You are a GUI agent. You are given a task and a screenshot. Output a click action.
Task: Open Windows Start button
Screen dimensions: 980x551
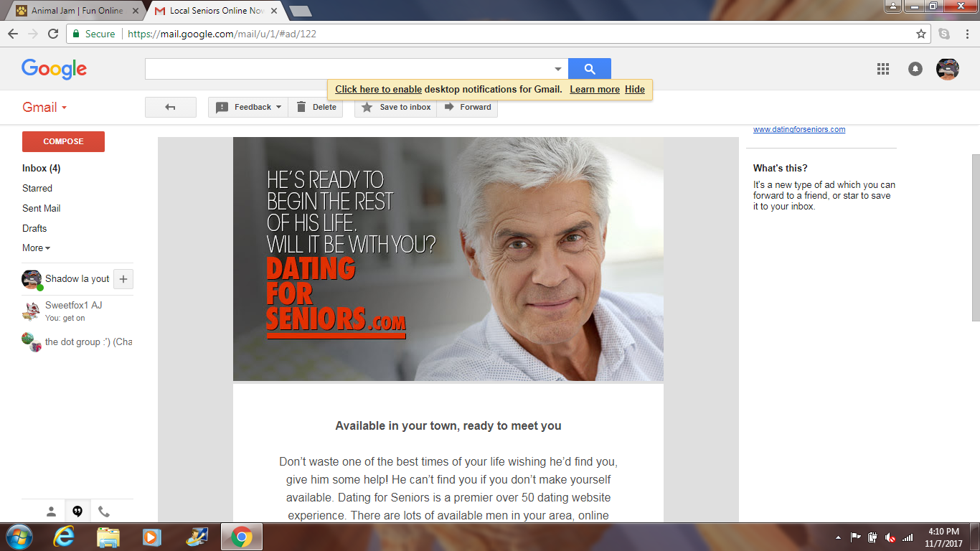[19, 537]
